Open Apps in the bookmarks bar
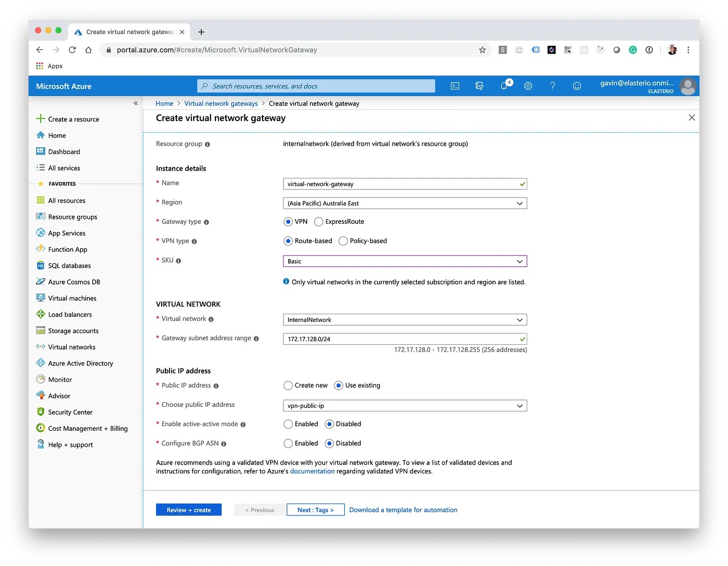The height and width of the screenshot is (566, 728). pos(49,66)
